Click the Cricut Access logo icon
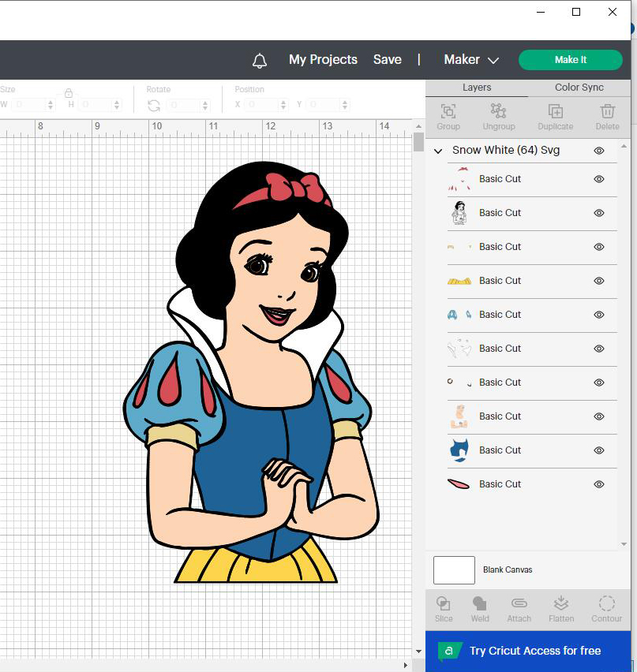Screen dimensions: 637x672 click(450, 651)
